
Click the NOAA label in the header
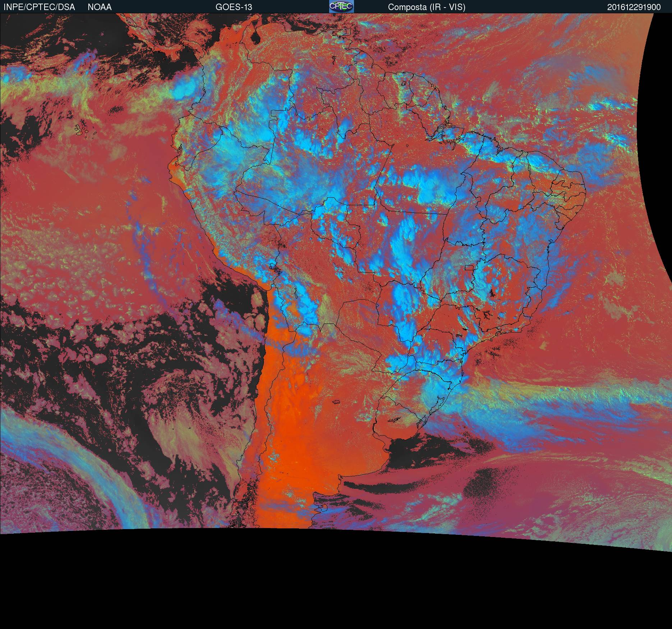pyautogui.click(x=100, y=7)
